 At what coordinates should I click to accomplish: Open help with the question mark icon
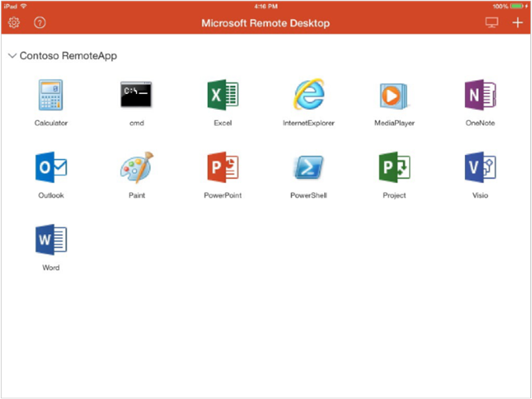[x=40, y=23]
